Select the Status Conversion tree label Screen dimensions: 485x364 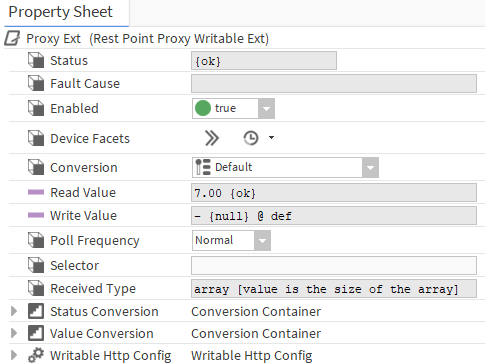coord(104,311)
